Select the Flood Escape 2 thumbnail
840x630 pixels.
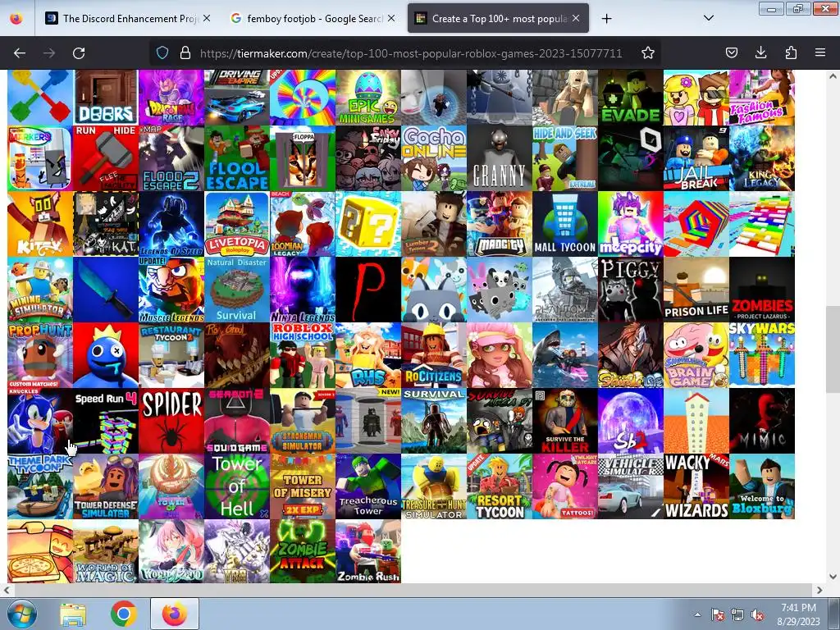[x=171, y=158]
